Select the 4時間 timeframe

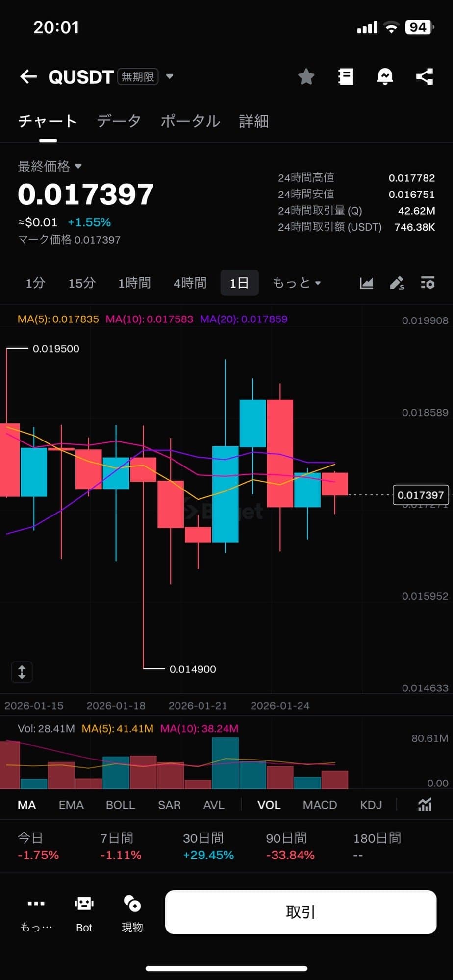pos(190,283)
